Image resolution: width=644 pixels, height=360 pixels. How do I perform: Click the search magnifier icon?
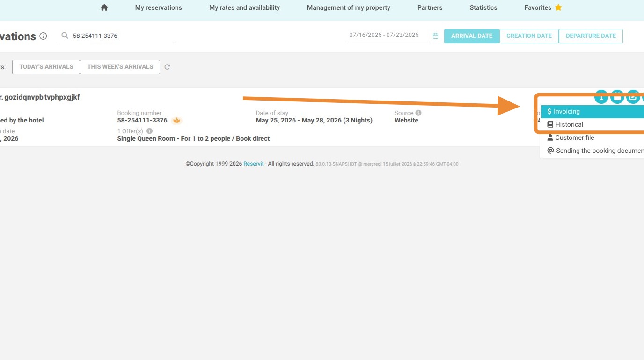pos(65,36)
